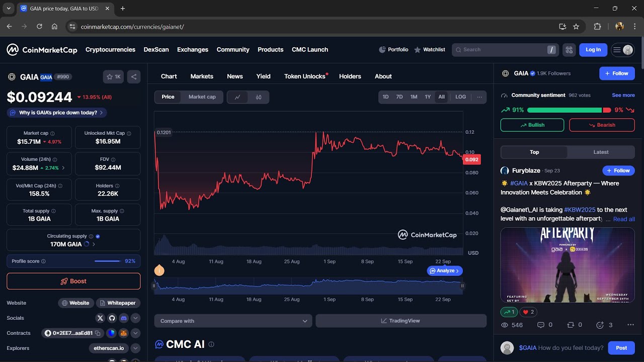Open Yield tab
Image resolution: width=644 pixels, height=362 pixels.
tap(264, 76)
